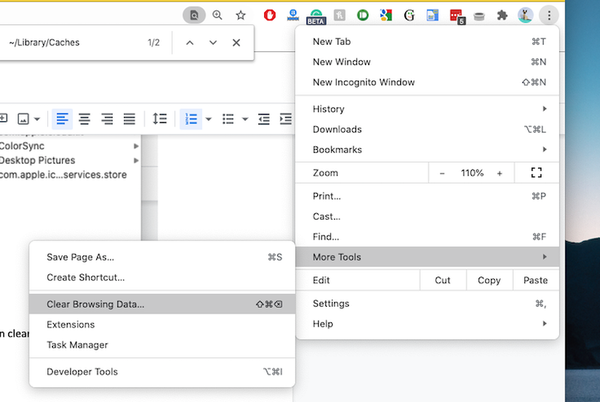Click the Copy button in Edit row
Image resolution: width=600 pixels, height=402 pixels.
[x=489, y=280]
